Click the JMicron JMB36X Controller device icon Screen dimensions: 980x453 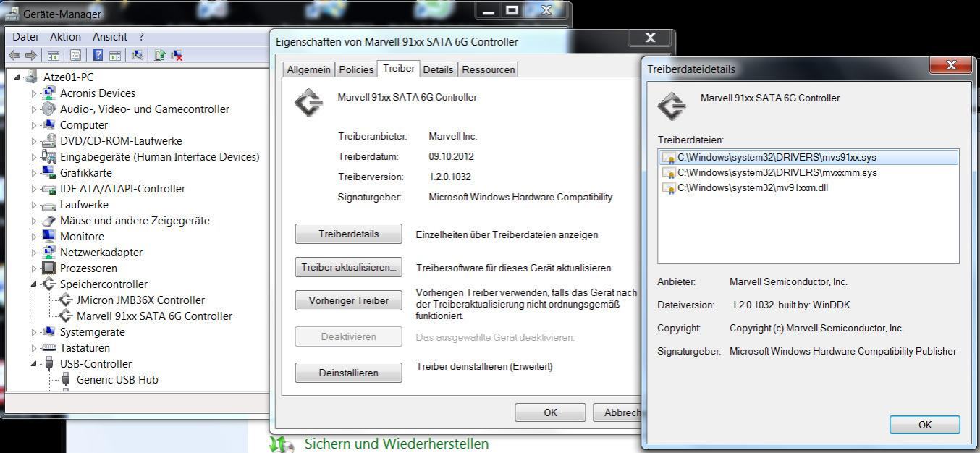tap(66, 300)
